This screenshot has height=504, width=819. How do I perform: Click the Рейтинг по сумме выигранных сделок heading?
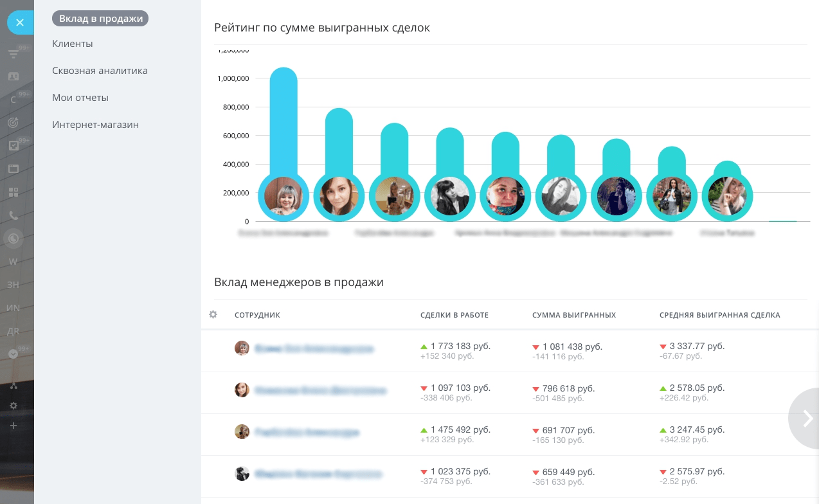point(322,28)
